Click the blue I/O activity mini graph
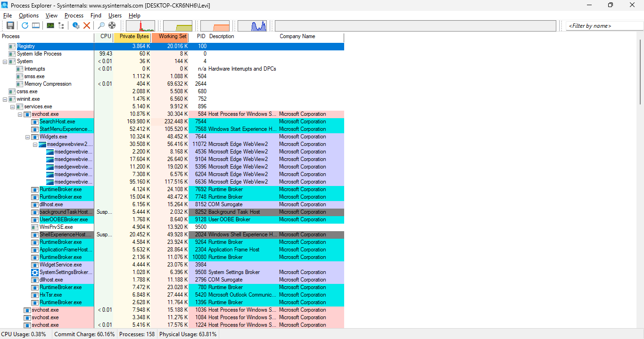This screenshot has width=644, height=339. pyautogui.click(x=252, y=25)
